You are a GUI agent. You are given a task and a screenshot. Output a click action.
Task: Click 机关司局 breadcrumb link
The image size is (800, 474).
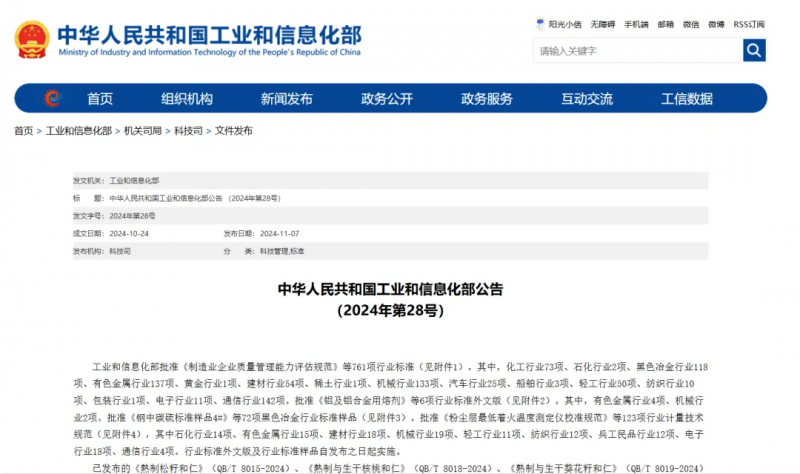tap(143, 131)
